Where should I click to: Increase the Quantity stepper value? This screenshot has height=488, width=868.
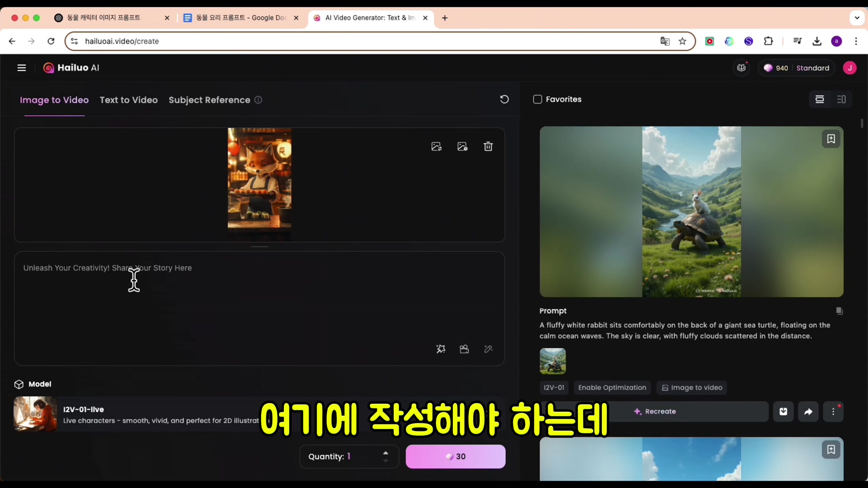coord(386,453)
